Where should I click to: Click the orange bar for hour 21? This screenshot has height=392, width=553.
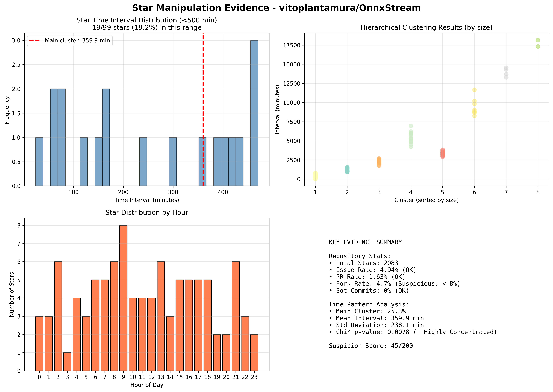click(236, 316)
